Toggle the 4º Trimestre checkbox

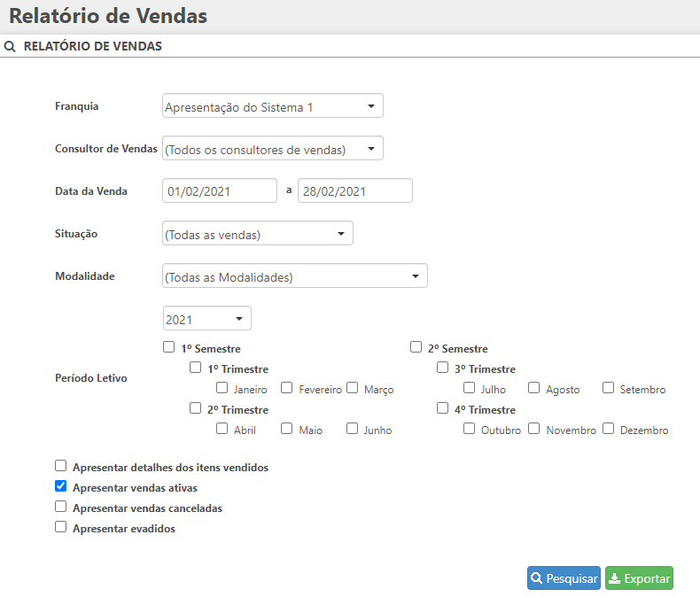pos(442,408)
